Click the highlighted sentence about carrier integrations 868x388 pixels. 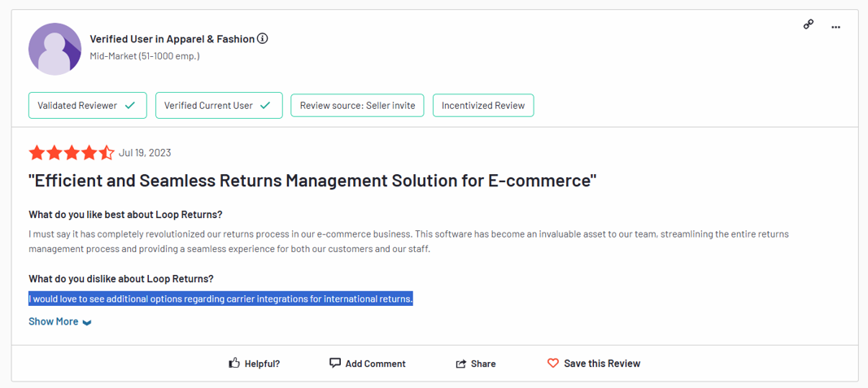click(x=221, y=299)
